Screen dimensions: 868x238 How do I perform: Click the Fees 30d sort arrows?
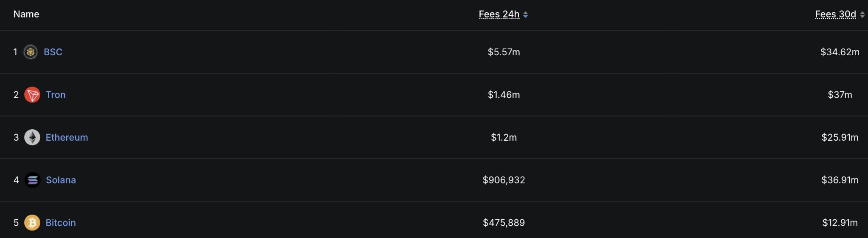coord(862,14)
